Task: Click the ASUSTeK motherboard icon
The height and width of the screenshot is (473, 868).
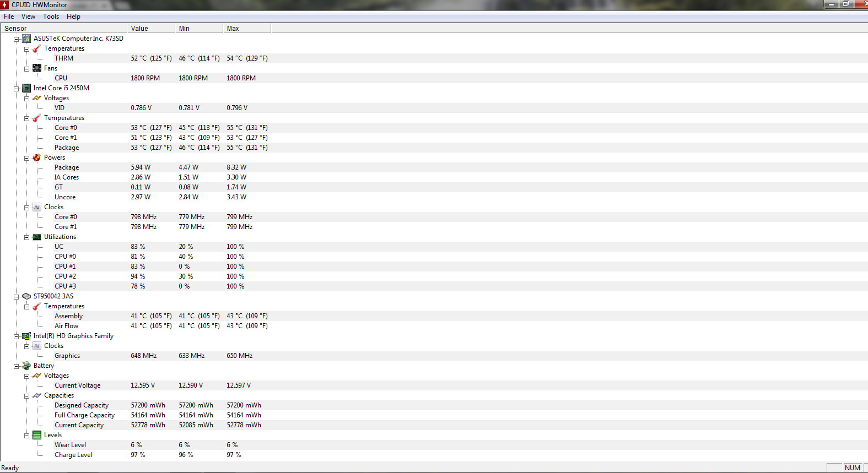Action: click(26, 39)
